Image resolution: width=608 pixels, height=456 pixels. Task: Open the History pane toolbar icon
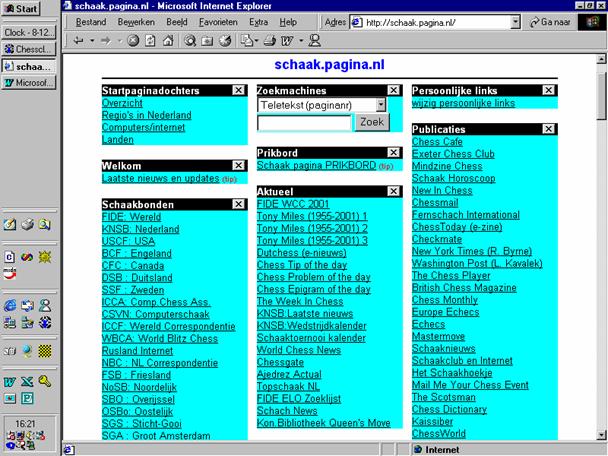tap(225, 41)
